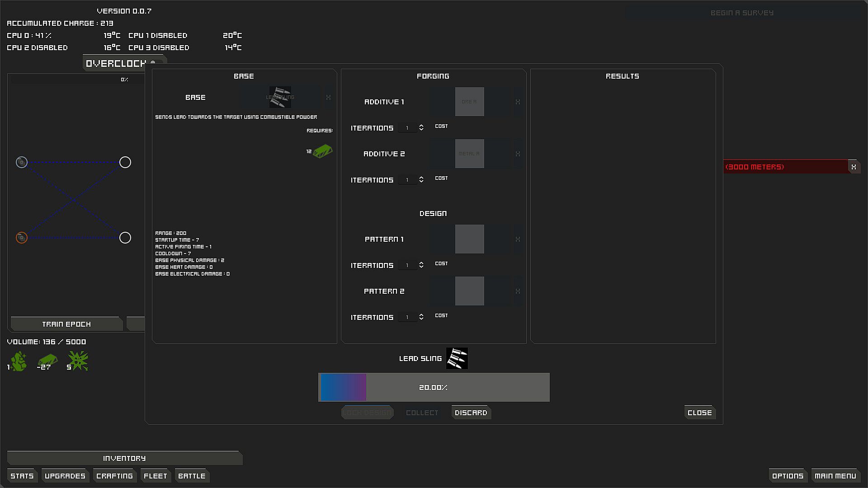Viewport: 868px width, 488px height.
Task: Adjust Pattern 2 iterations stepper arrows
Action: coord(421,317)
